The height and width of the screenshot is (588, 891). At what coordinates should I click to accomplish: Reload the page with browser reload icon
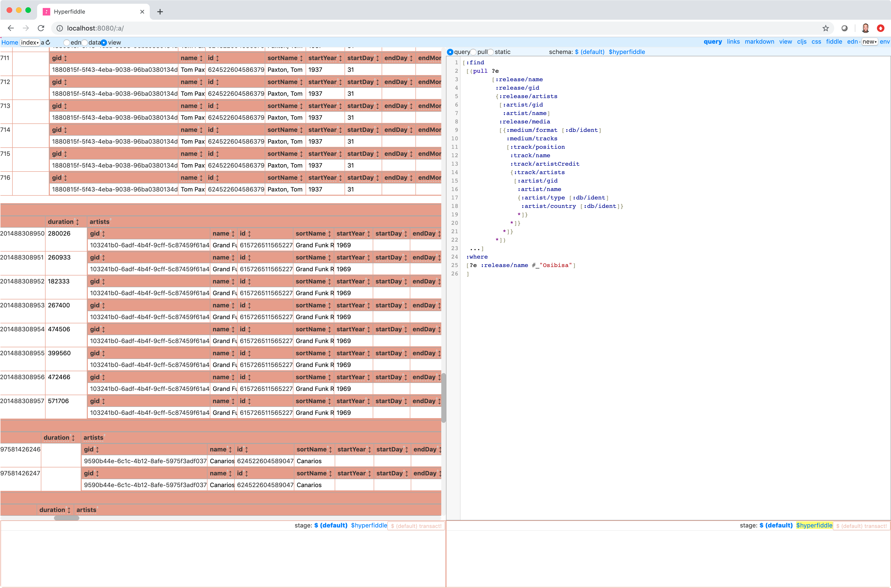[41, 28]
